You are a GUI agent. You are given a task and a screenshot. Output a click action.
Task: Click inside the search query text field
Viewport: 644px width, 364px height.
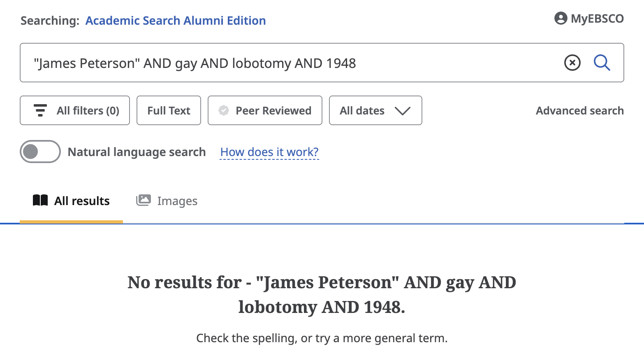coord(288,63)
